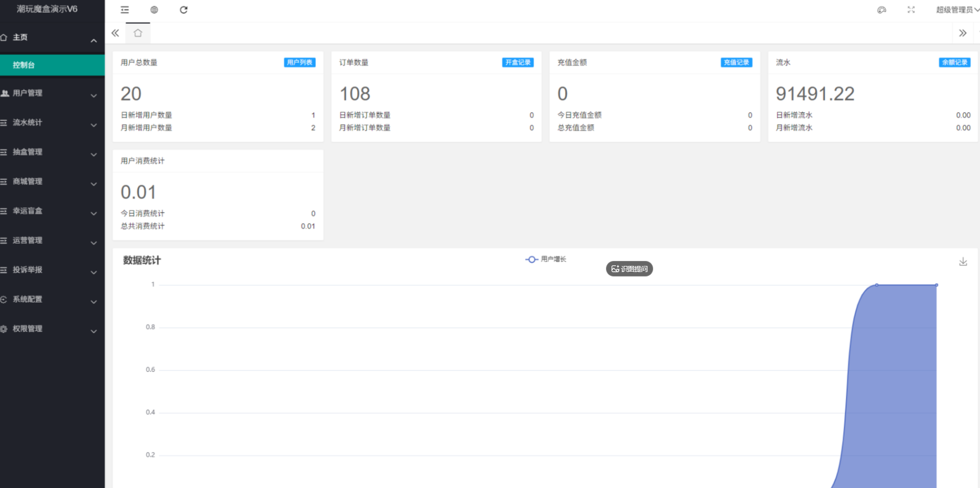Click the list icon beside 运营管理
Screen dimensions: 980x488
click(x=4, y=240)
